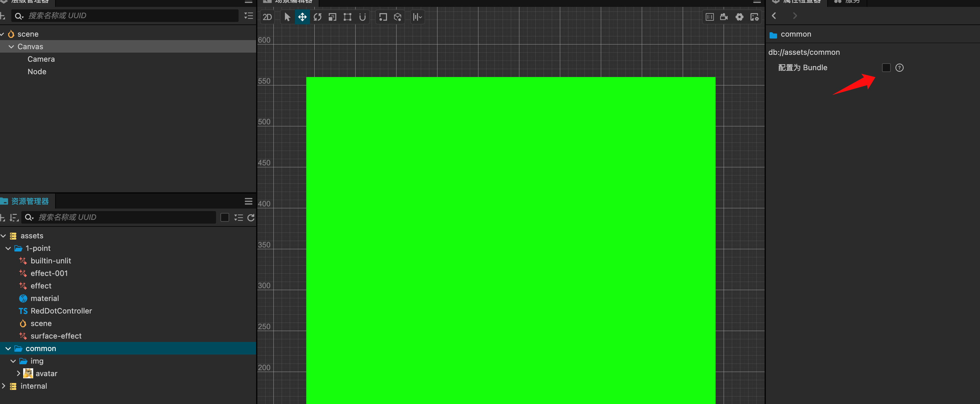980x404 pixels.
Task: Open scene editor gear settings
Action: pos(739,17)
